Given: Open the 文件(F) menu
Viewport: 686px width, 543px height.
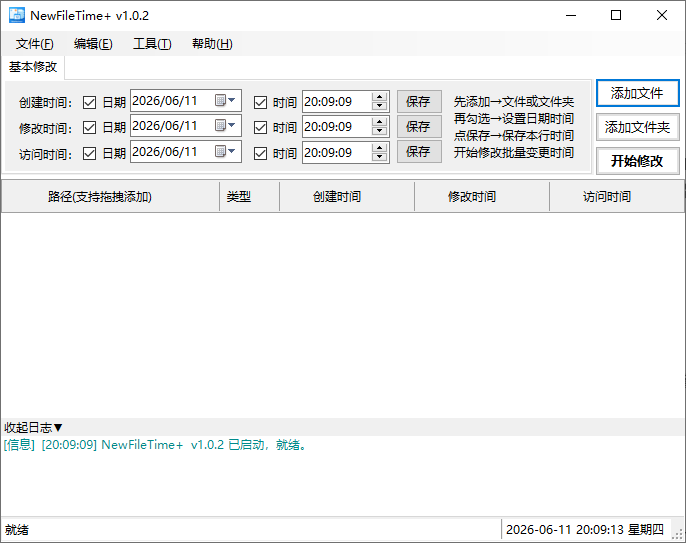Looking at the screenshot, I should (x=35, y=44).
